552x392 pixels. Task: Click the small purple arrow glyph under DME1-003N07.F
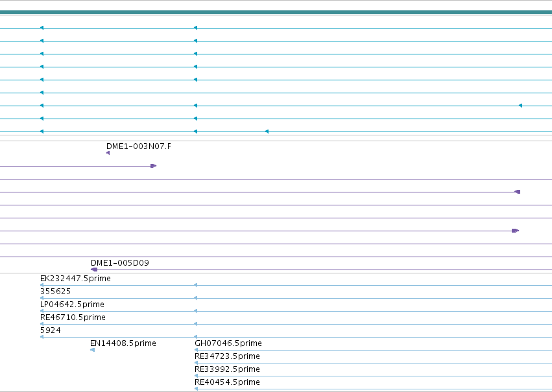coord(108,153)
